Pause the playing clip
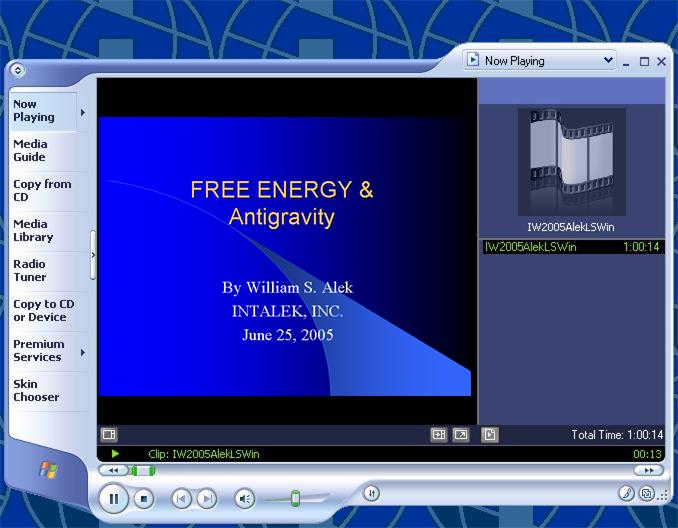Image resolution: width=678 pixels, height=528 pixels. [x=113, y=497]
